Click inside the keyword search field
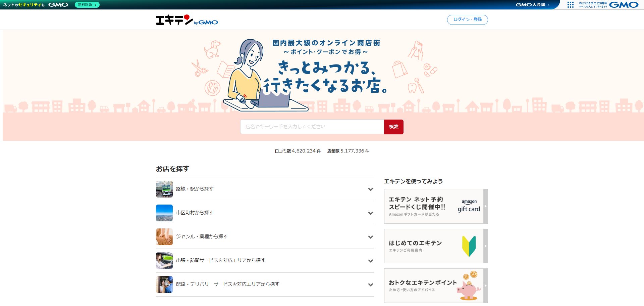The image size is (644, 306). [311, 127]
